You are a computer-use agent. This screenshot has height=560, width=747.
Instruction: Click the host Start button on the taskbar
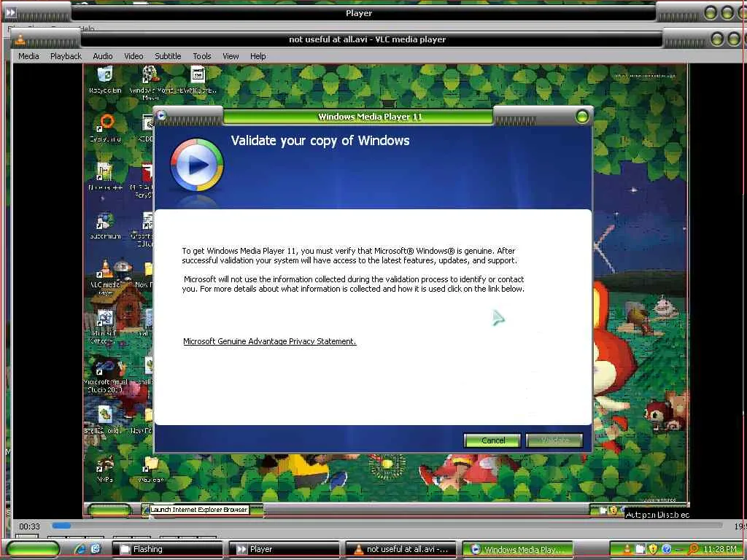pos(32,549)
